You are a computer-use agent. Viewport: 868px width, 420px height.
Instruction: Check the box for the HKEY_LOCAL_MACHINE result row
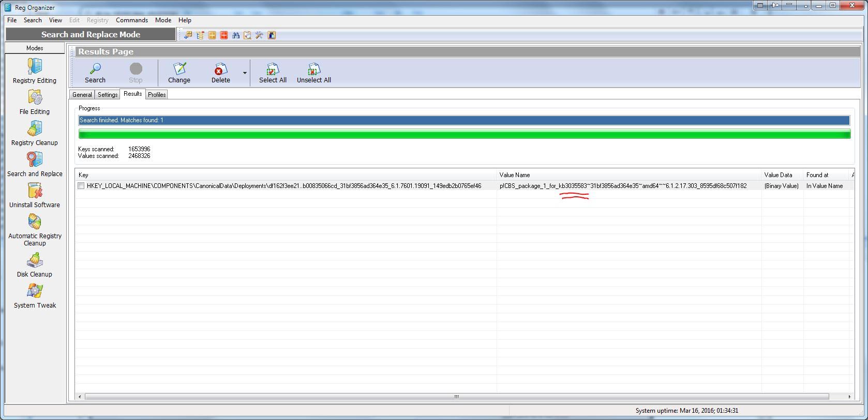[81, 186]
